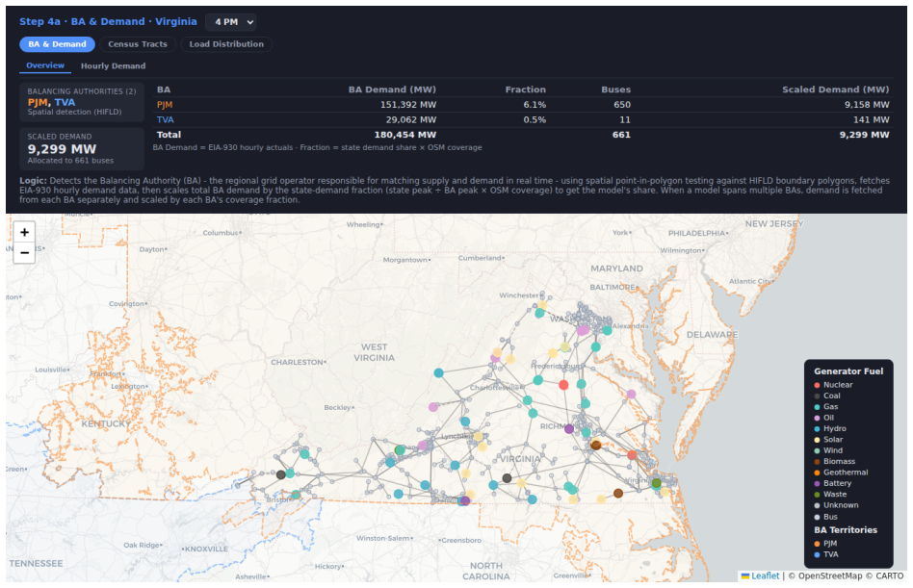Open the Hourly Demand tab
Image resolution: width=913 pixels, height=588 pixels.
[x=113, y=65]
